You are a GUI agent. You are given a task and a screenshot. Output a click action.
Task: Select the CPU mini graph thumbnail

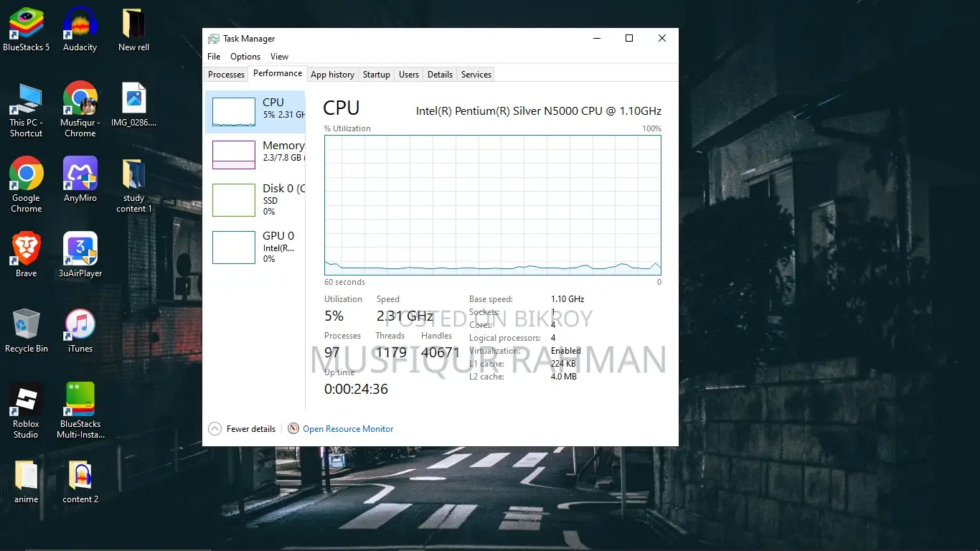pyautogui.click(x=234, y=112)
